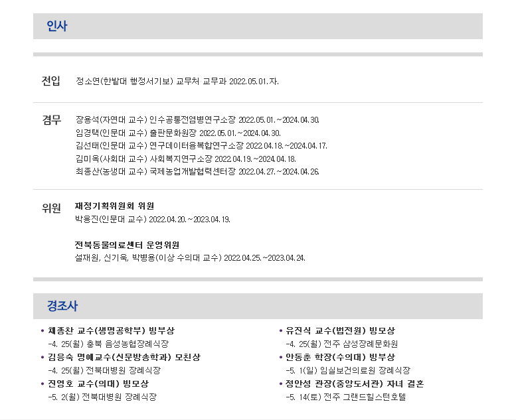The image size is (516, 420).
Task: Select the 전입 category label
Action: (x=51, y=81)
